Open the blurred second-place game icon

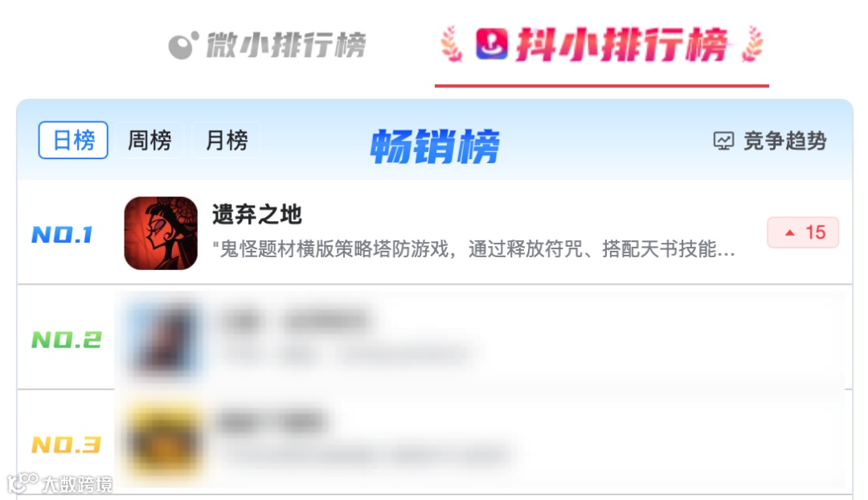click(x=161, y=339)
